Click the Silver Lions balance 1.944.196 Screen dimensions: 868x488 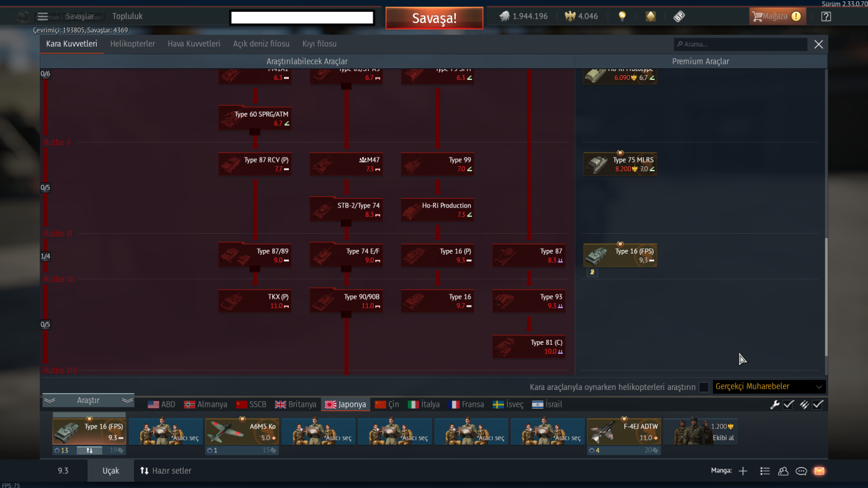[x=523, y=17]
